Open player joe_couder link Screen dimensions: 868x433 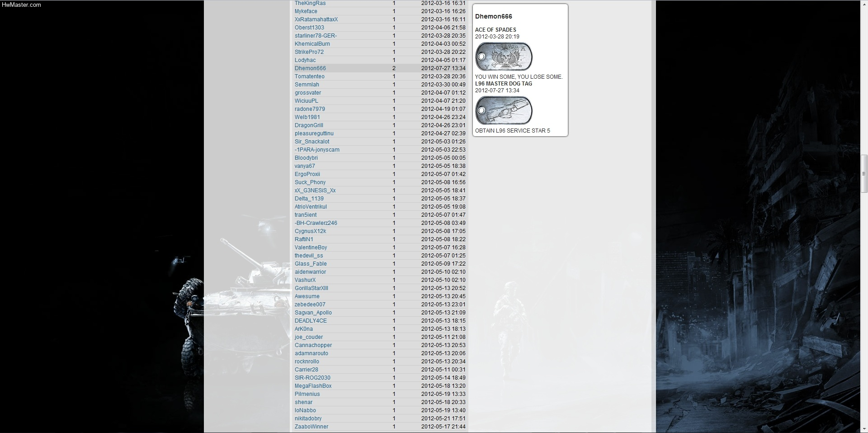coord(309,337)
